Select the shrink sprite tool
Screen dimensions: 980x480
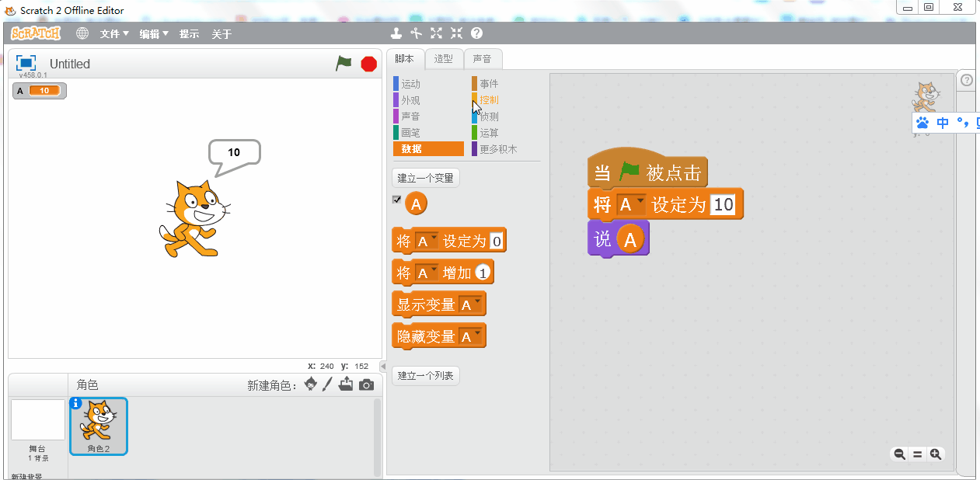(x=456, y=33)
